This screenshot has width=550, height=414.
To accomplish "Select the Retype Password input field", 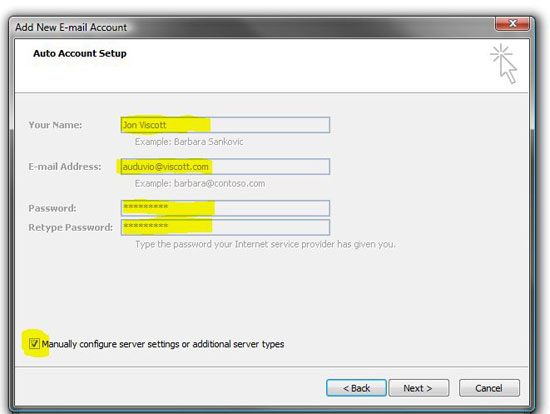I will [225, 227].
